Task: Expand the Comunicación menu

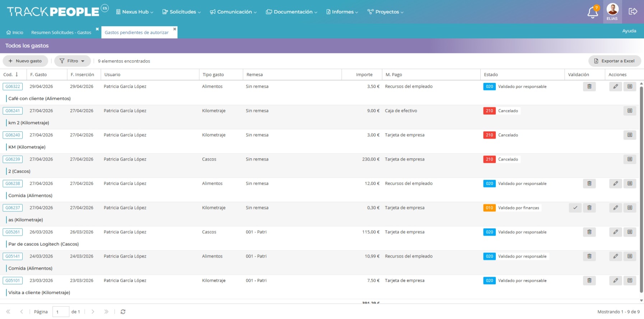Action: click(x=233, y=12)
